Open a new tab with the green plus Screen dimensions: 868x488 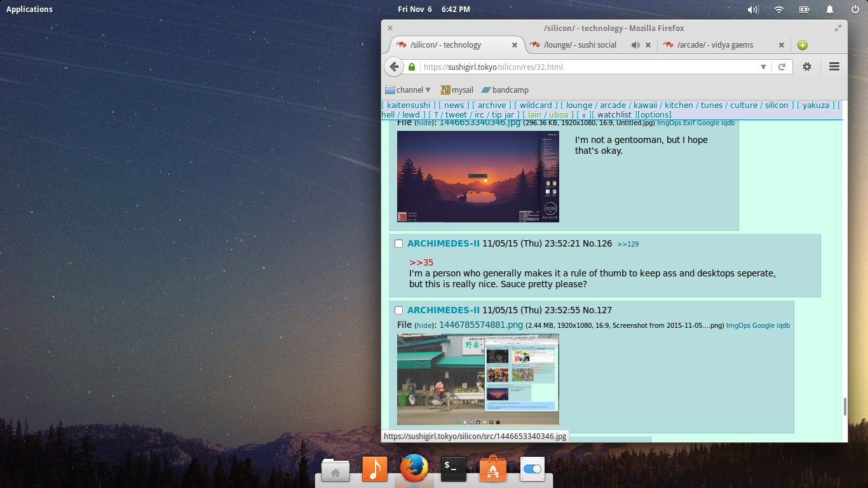tap(803, 45)
